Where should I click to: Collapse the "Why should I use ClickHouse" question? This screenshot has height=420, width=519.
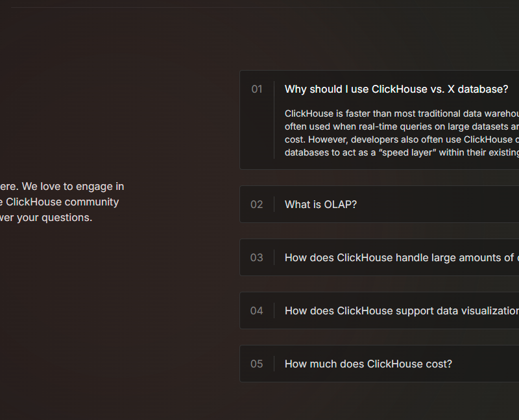click(x=396, y=89)
